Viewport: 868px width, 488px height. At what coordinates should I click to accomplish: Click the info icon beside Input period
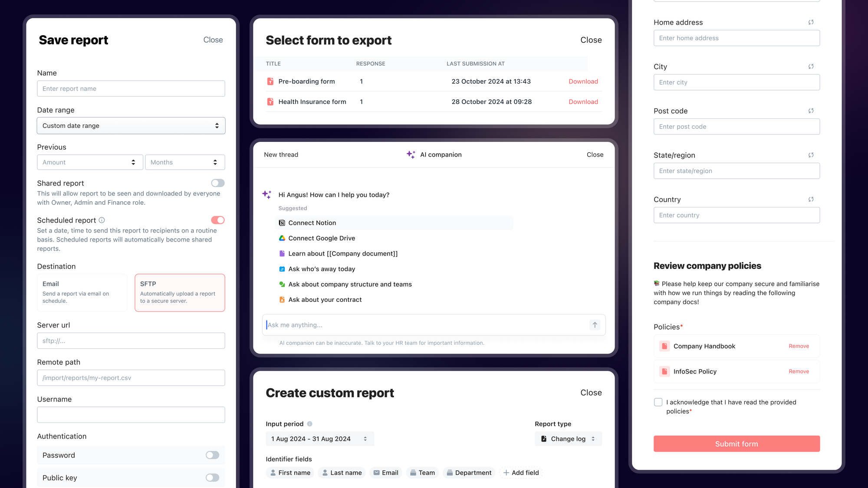click(311, 424)
